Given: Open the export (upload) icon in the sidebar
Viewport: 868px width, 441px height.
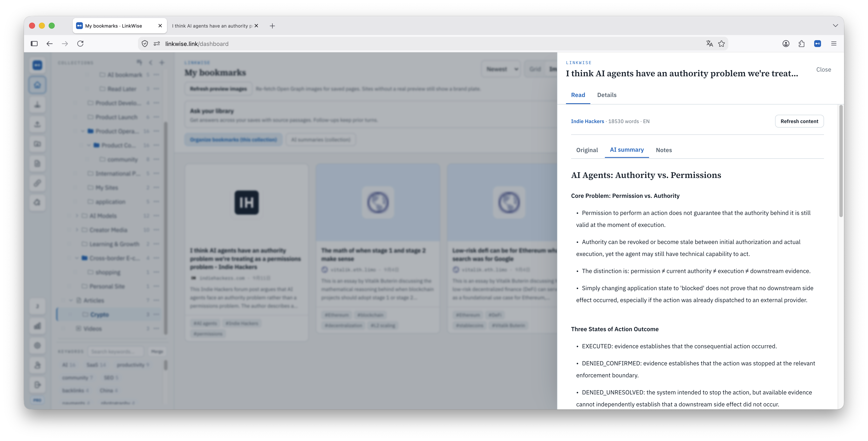Looking at the screenshot, I should (37, 124).
